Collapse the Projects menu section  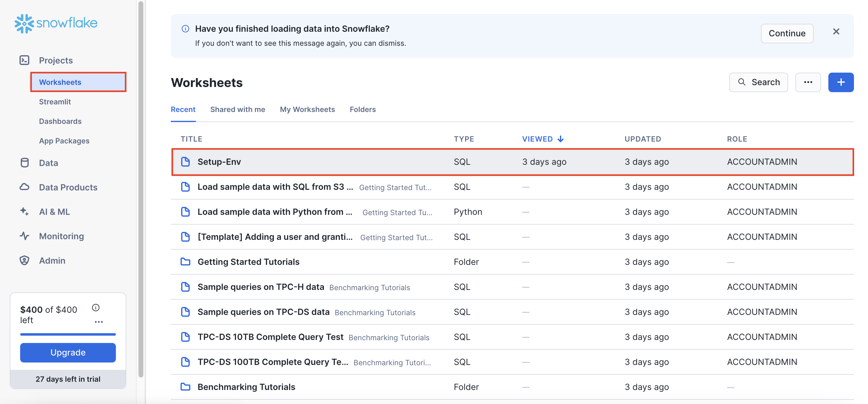click(x=56, y=60)
